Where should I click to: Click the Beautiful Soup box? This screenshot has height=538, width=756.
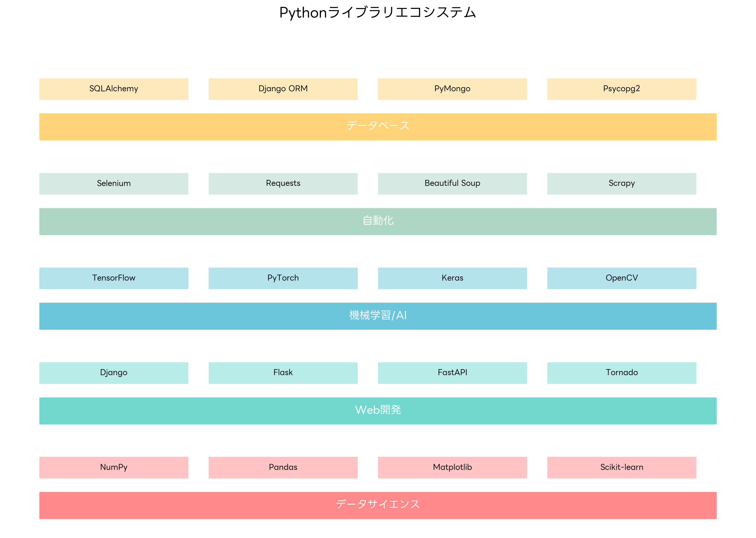[452, 183]
